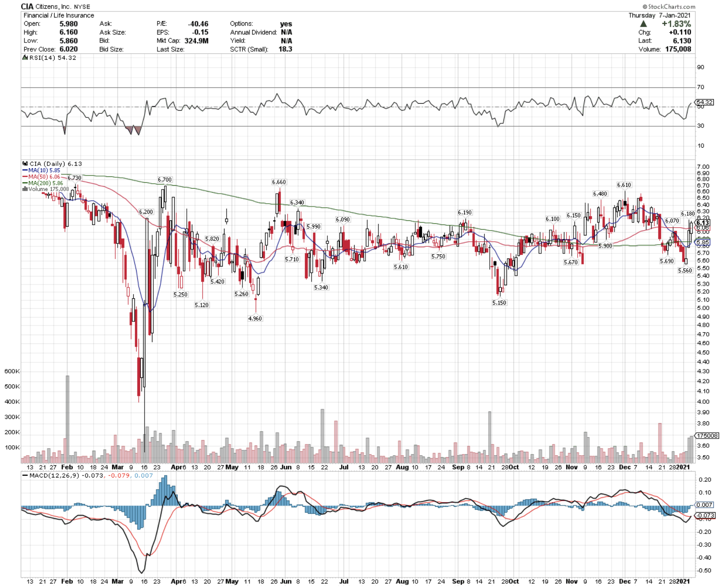This screenshot has width=720, height=588.
Task: Click the 5.560 recent low label
Action: (x=685, y=271)
